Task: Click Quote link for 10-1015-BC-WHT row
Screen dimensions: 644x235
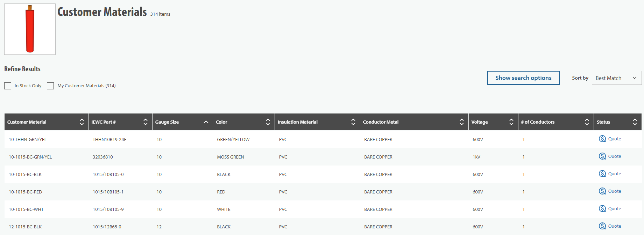Action: pyautogui.click(x=614, y=208)
